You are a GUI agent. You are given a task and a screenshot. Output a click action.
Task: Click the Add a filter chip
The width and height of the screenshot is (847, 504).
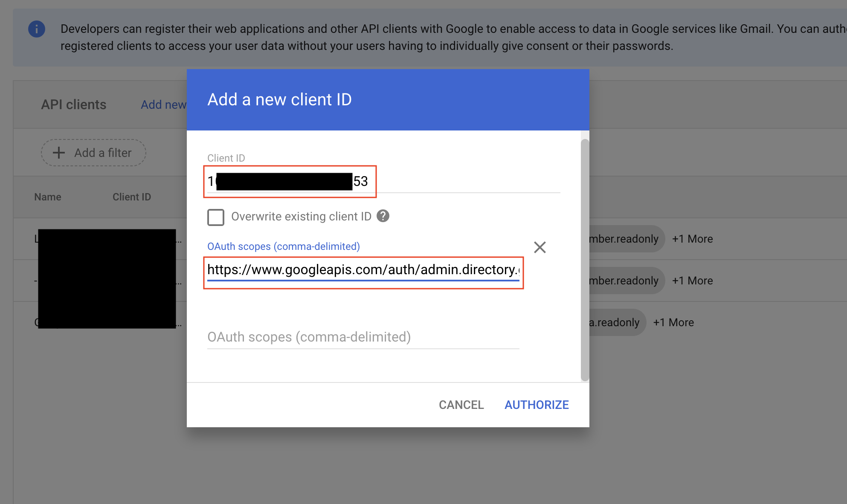click(94, 153)
